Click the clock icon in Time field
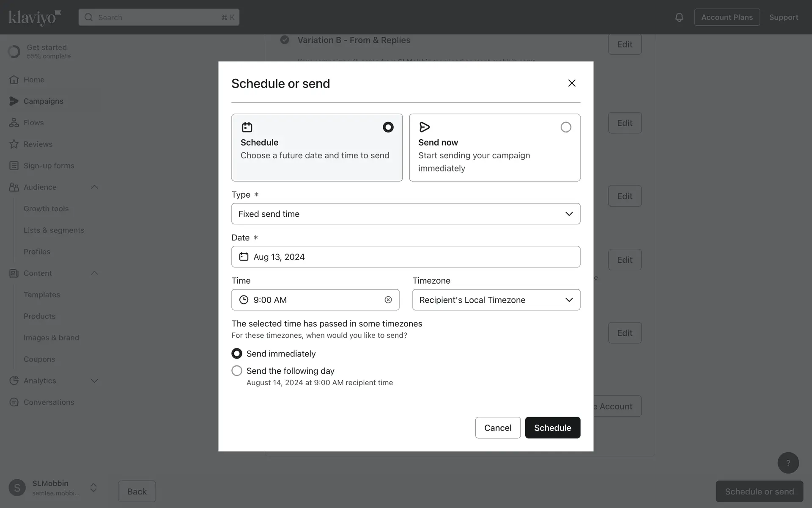The image size is (812, 508). 244,300
